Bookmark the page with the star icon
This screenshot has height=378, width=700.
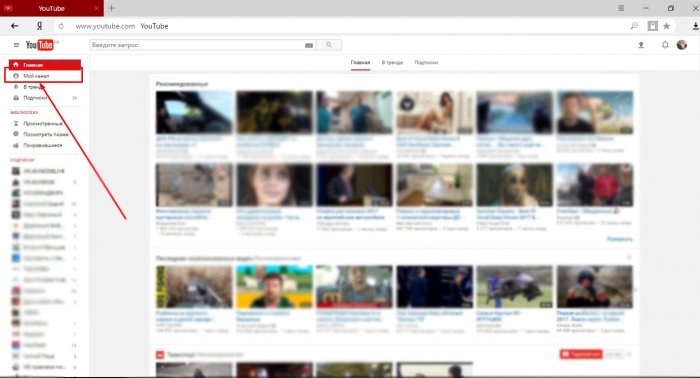tap(667, 26)
